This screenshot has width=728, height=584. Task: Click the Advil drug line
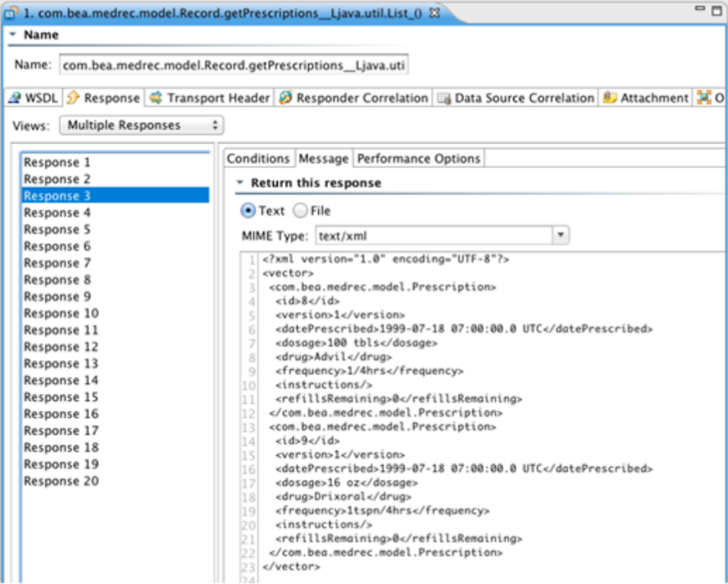click(x=334, y=357)
